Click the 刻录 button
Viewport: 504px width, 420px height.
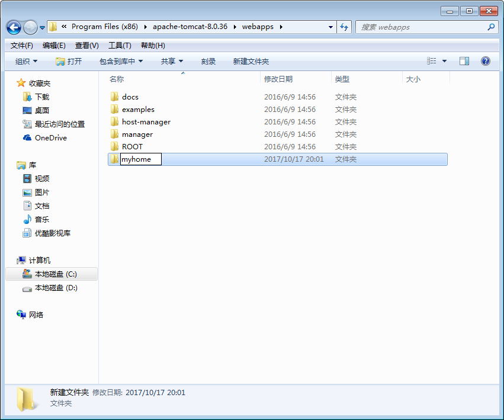pyautogui.click(x=208, y=61)
